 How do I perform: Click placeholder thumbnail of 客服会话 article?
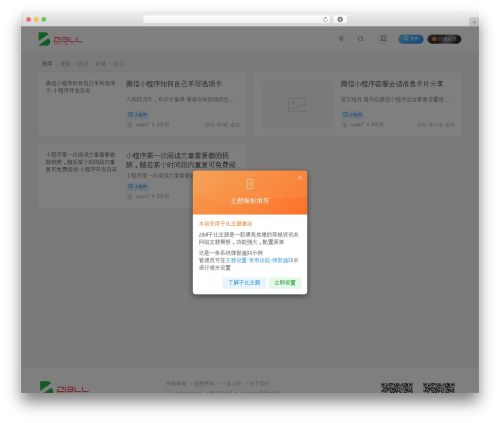click(297, 104)
